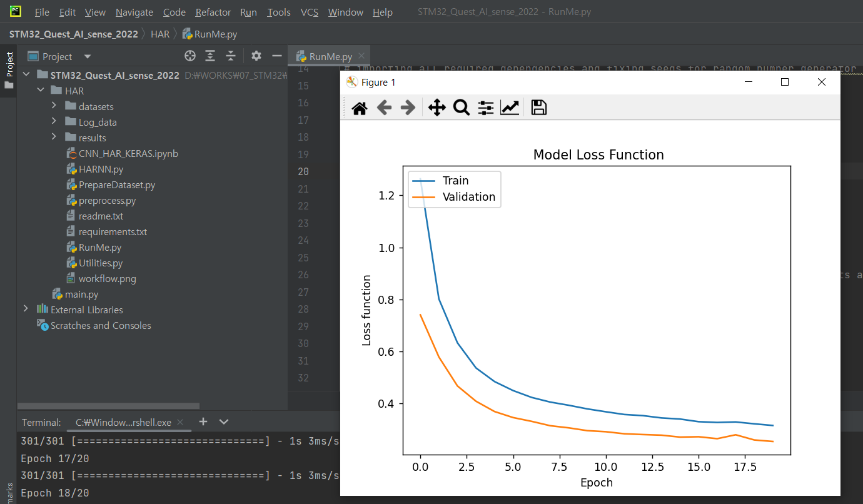863x504 pixels.
Task: Collapse the STM32_Quest_AI_sense_2022 root folder
Action: pyautogui.click(x=26, y=75)
